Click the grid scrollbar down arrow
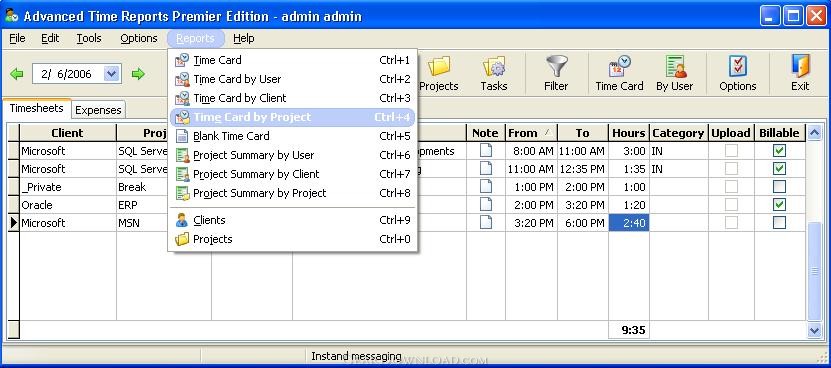This screenshot has width=831, height=368. tap(814, 330)
